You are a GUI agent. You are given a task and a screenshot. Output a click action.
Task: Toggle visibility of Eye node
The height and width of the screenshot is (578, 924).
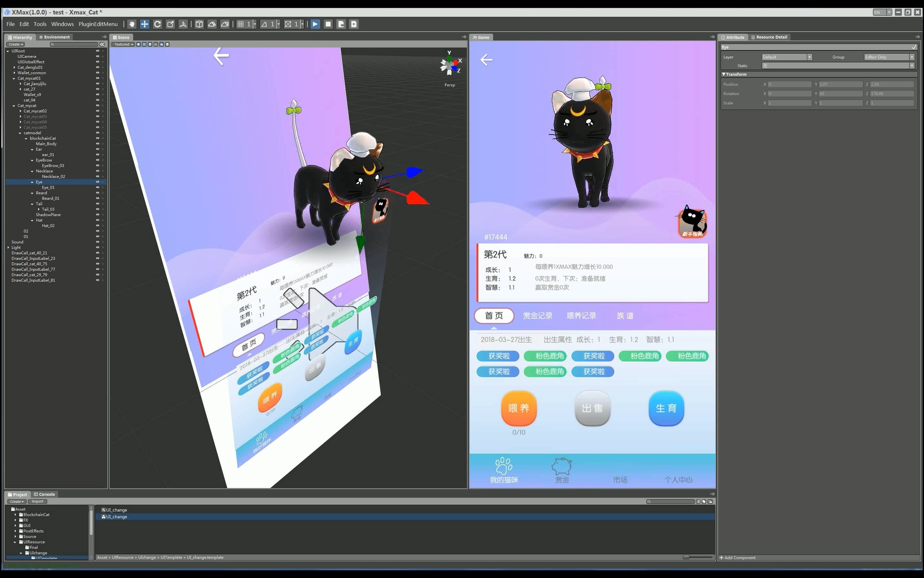(x=97, y=182)
